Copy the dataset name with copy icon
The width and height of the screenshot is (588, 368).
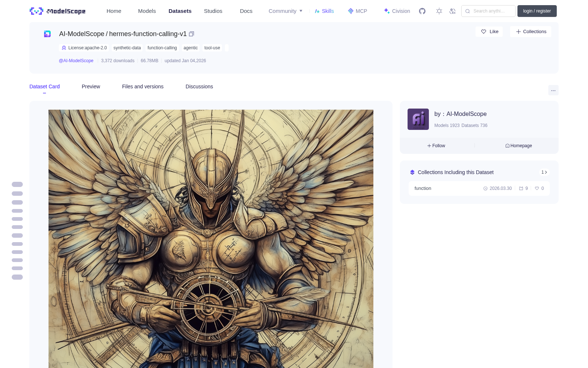[x=191, y=34]
